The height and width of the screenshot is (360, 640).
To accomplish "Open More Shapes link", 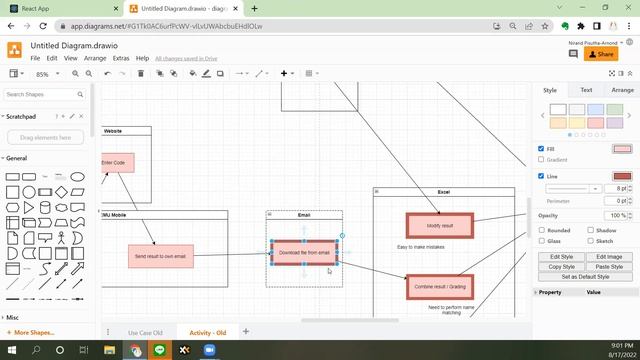I will click(31, 332).
